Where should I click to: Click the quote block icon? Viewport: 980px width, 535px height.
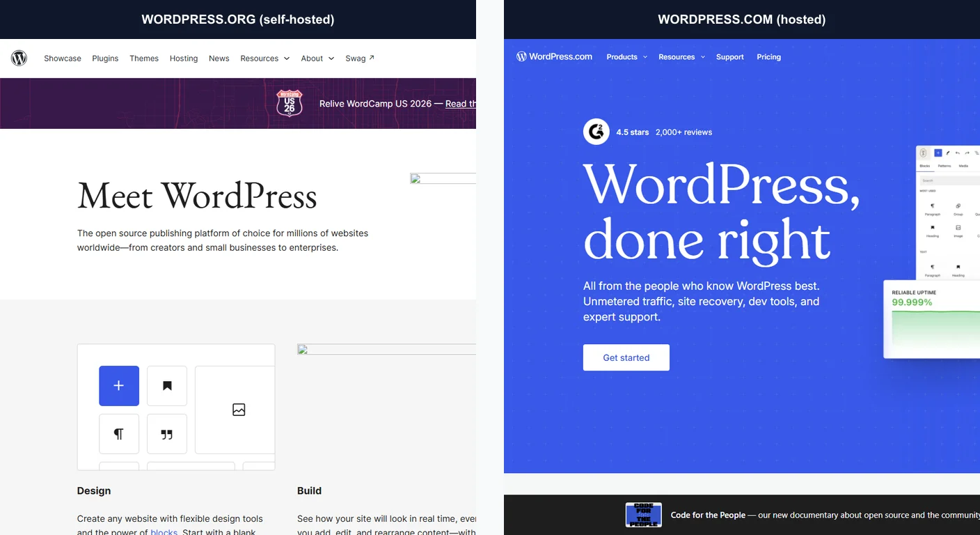[x=167, y=434]
